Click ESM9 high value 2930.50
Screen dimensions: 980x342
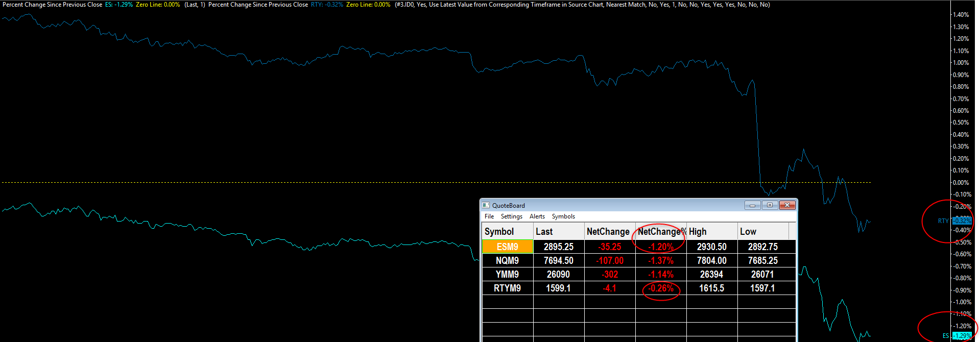[x=712, y=247]
